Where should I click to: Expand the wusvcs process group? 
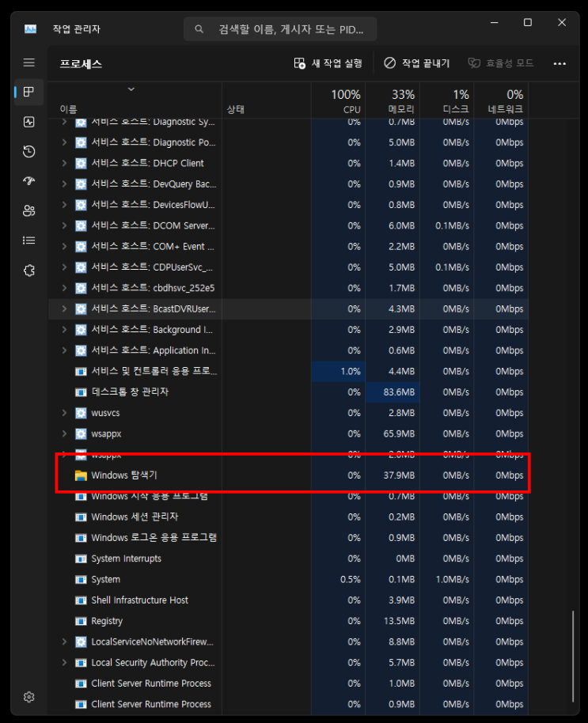[x=64, y=413]
